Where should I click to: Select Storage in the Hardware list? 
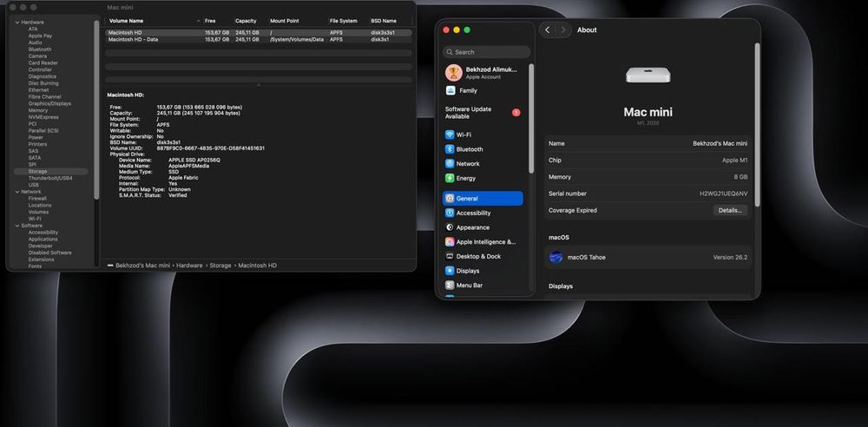51,172
